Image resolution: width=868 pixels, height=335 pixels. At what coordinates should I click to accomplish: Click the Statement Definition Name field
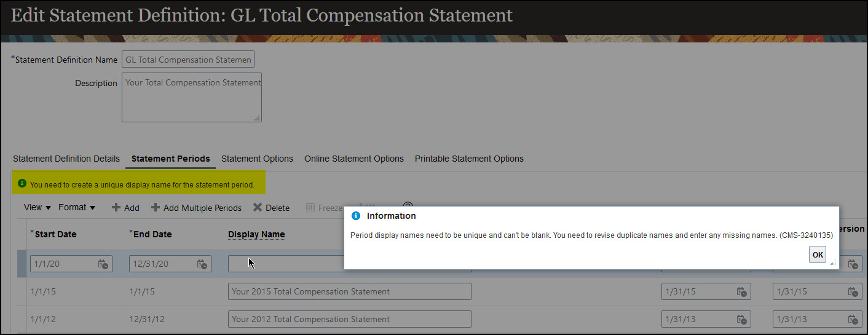(x=188, y=60)
